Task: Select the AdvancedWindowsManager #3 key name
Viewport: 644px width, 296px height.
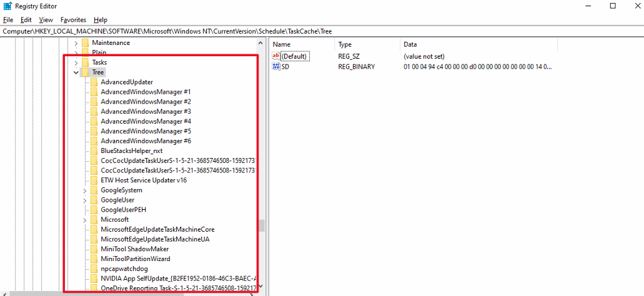Action: point(146,112)
